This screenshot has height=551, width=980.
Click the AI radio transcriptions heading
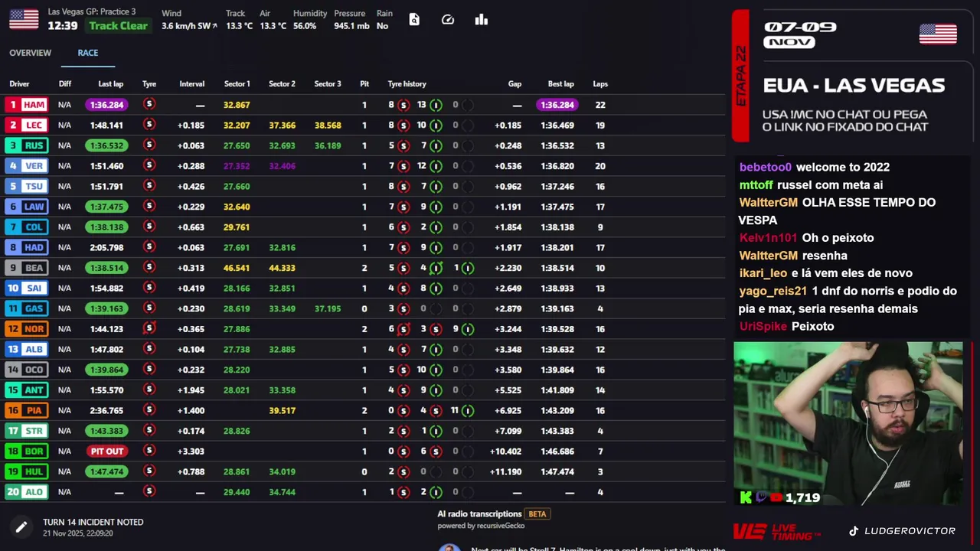[479, 514]
